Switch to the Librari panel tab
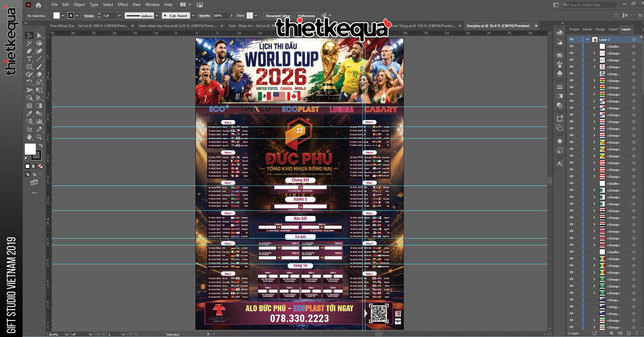 click(587, 29)
